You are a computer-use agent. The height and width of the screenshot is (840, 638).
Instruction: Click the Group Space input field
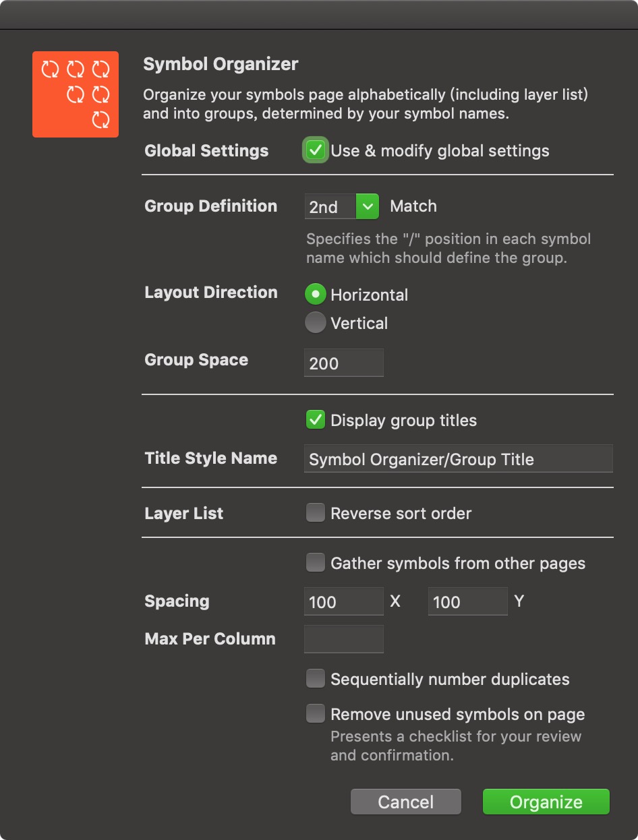click(343, 363)
